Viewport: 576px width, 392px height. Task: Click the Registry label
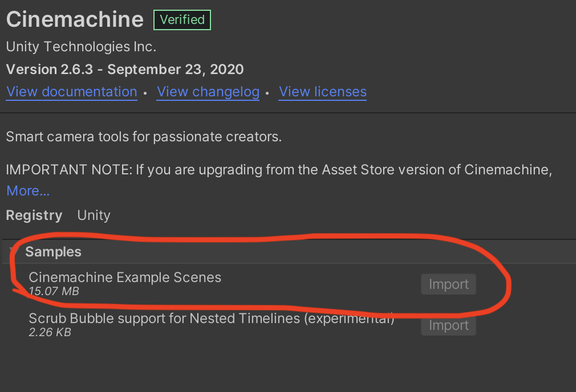pyautogui.click(x=34, y=215)
